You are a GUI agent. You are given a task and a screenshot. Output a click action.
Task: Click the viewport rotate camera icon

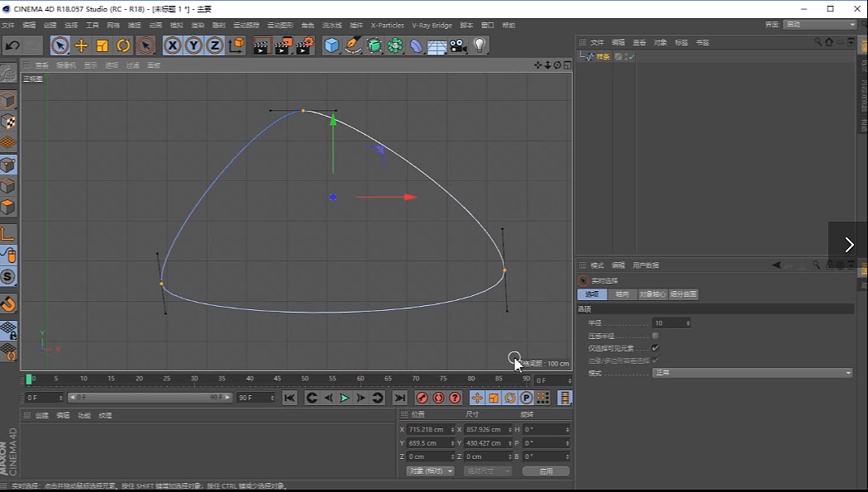click(557, 65)
